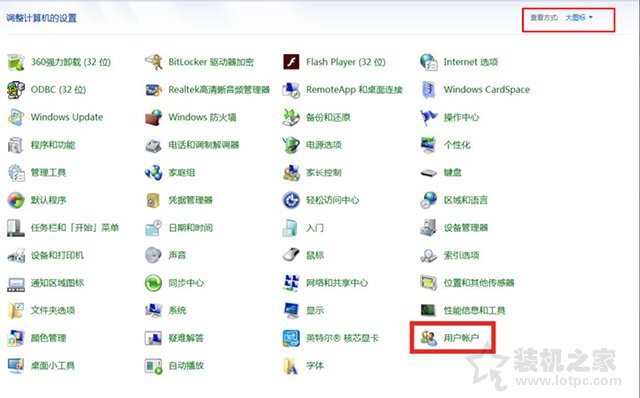The width and height of the screenshot is (640, 398).
Task: Open the 桌面小工具 link
Action: (x=53, y=366)
